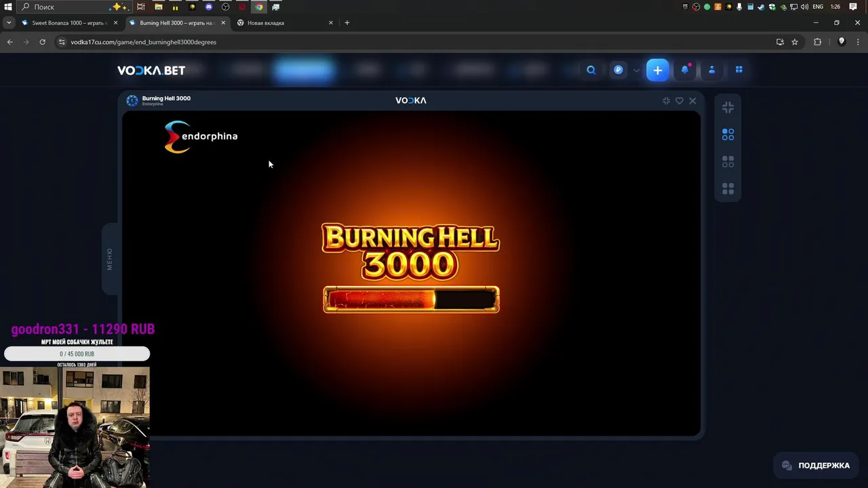Screen dimensions: 868x488
Task: Click the goodron331 - 11290 RUB overlay text
Action: (83, 329)
